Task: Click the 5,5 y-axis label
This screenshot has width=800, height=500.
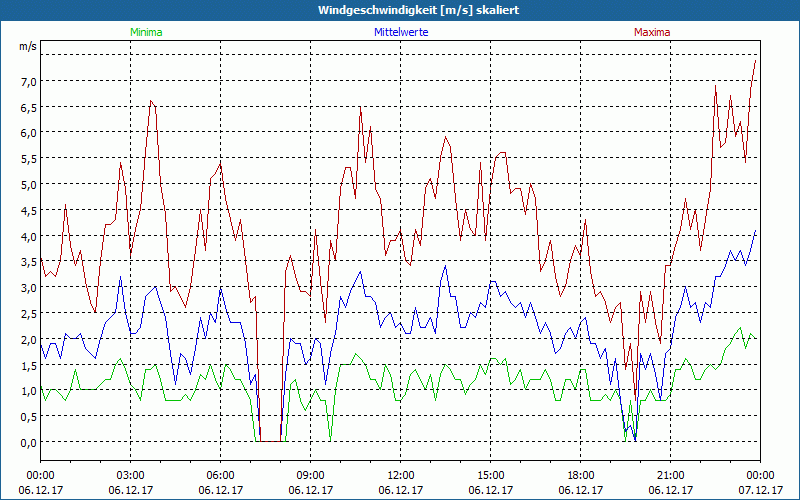Action: pyautogui.click(x=29, y=159)
